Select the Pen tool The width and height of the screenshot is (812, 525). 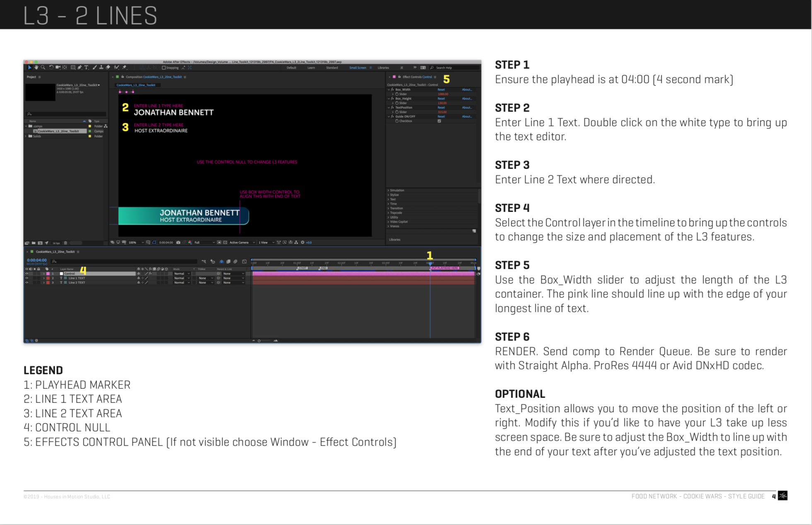click(x=80, y=67)
